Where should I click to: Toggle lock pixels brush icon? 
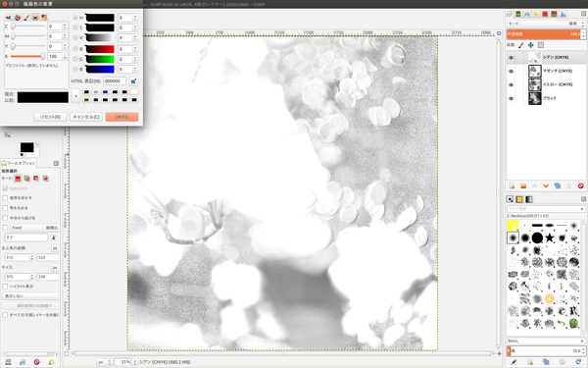[520, 45]
